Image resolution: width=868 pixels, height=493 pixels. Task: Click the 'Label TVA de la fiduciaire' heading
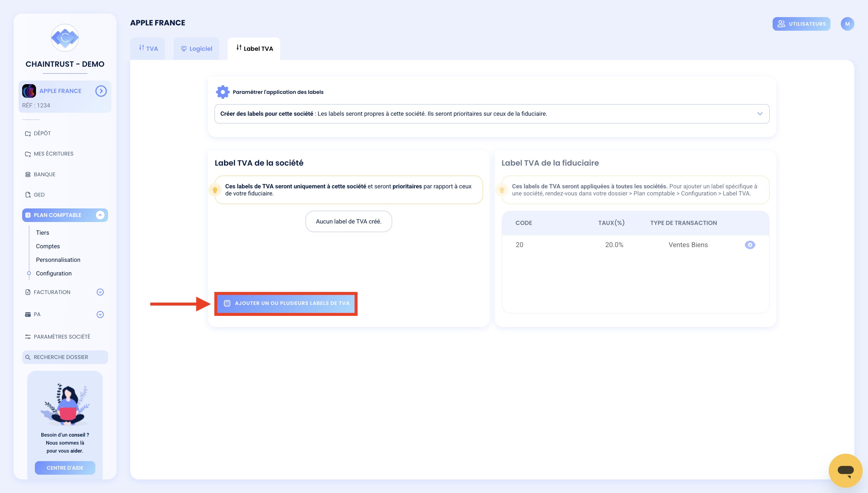coord(550,163)
